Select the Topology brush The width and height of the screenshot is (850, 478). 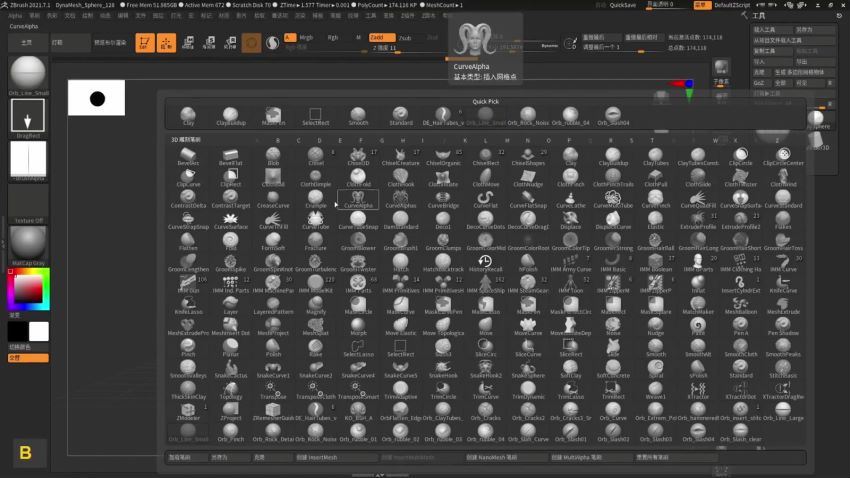tap(230, 390)
